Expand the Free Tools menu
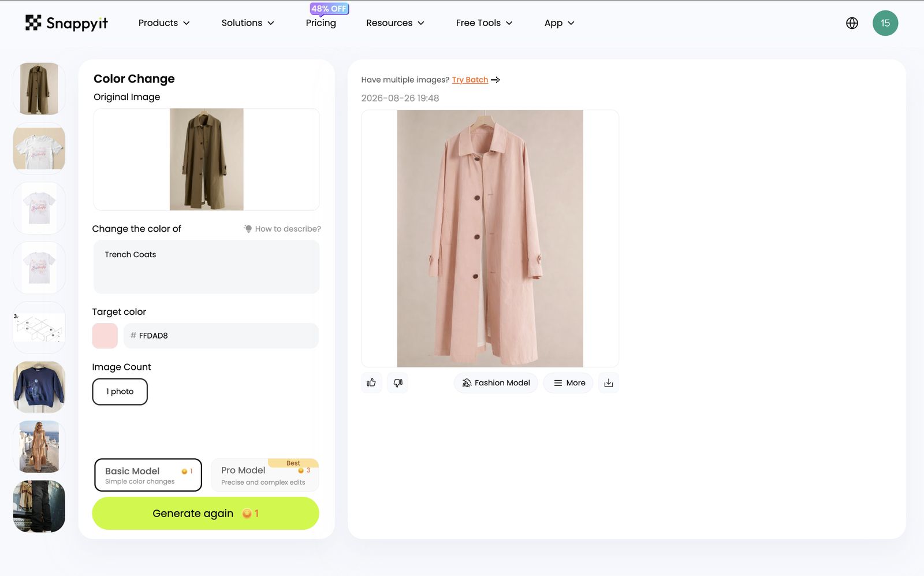The height and width of the screenshot is (576, 924). tap(484, 23)
